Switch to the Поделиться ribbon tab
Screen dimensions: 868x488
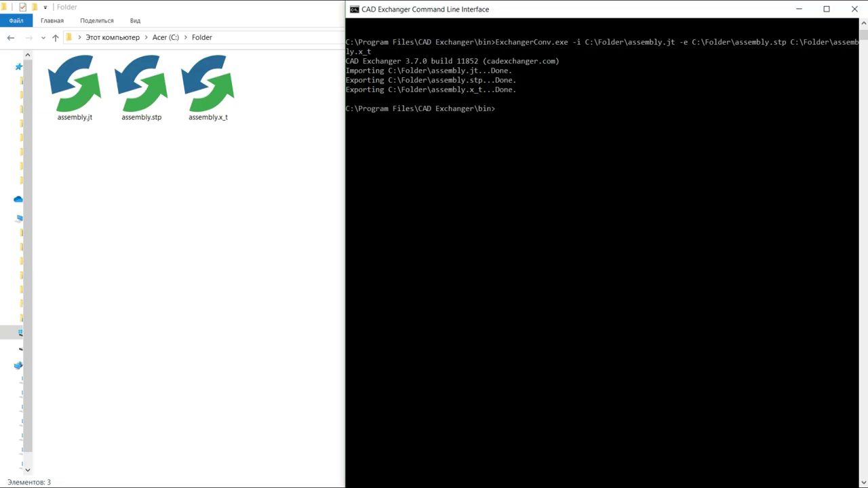(x=97, y=20)
